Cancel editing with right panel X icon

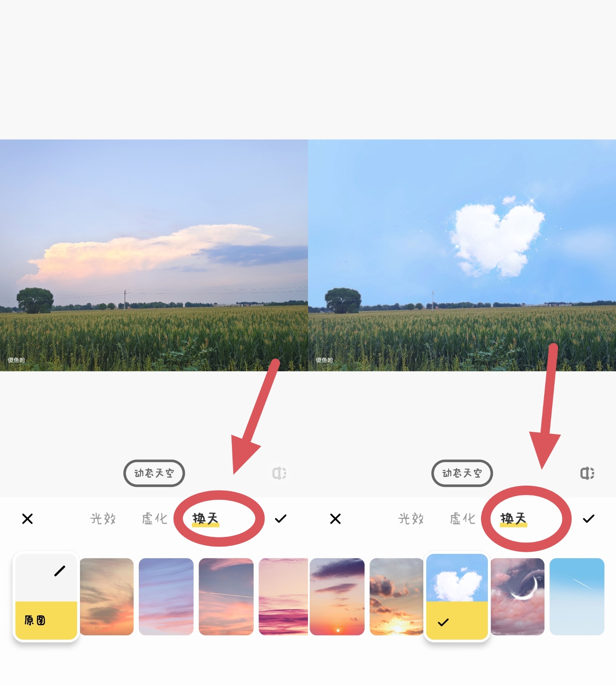335,519
